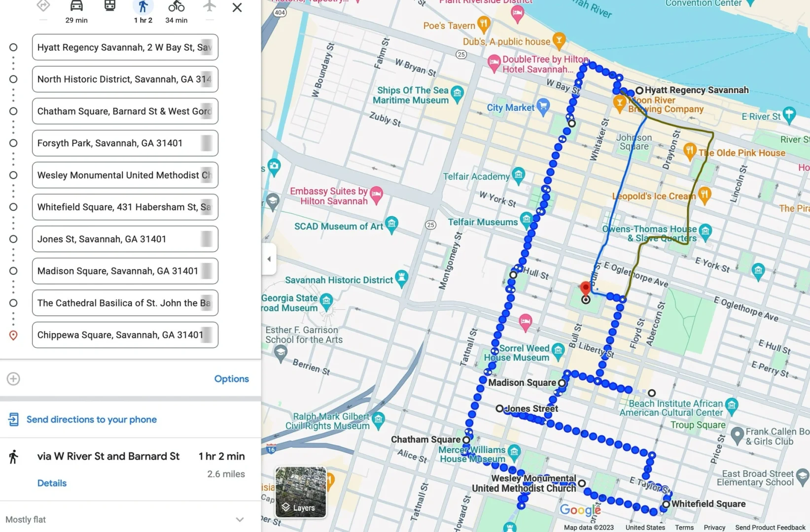Click the Chippewa Square red destination marker

[585, 289]
